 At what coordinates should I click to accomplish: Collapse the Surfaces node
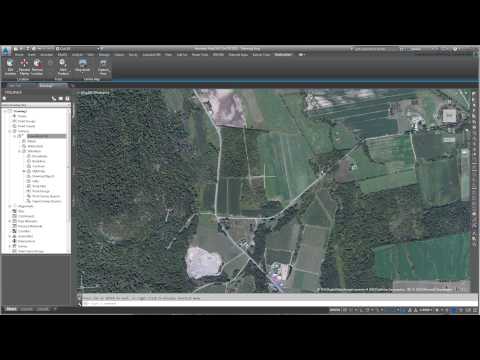coord(10,131)
